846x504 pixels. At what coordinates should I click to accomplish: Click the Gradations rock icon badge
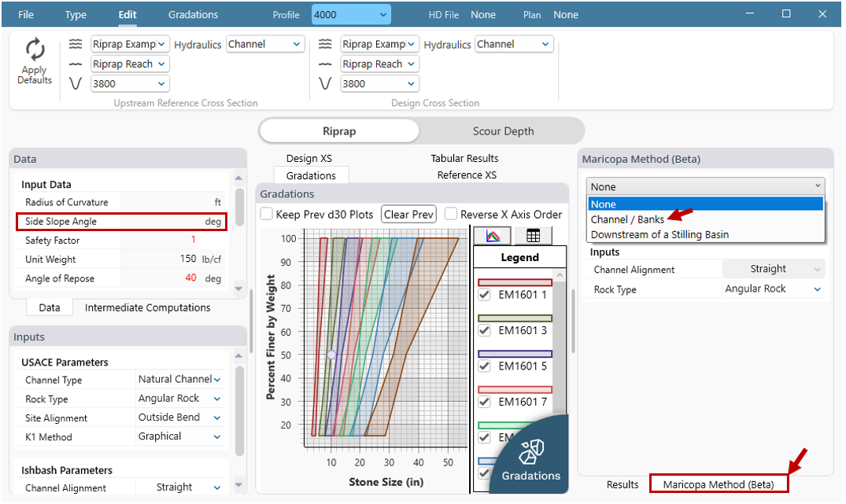531,451
